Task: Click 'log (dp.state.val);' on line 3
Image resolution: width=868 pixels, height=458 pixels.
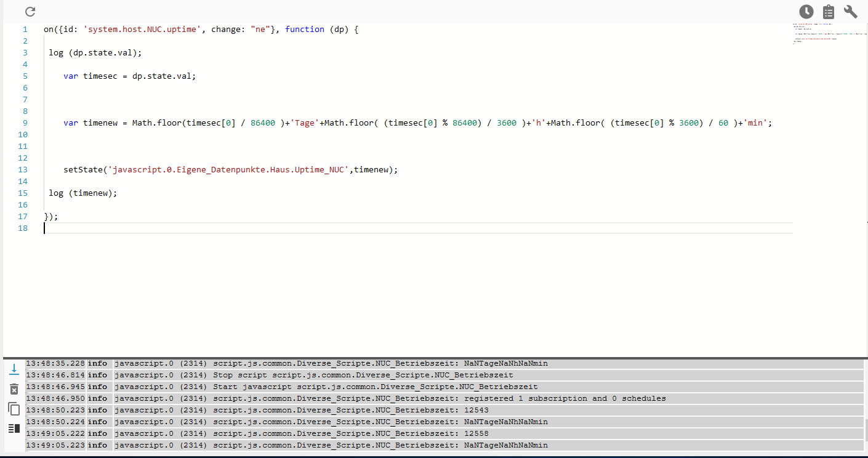Action: (95, 52)
